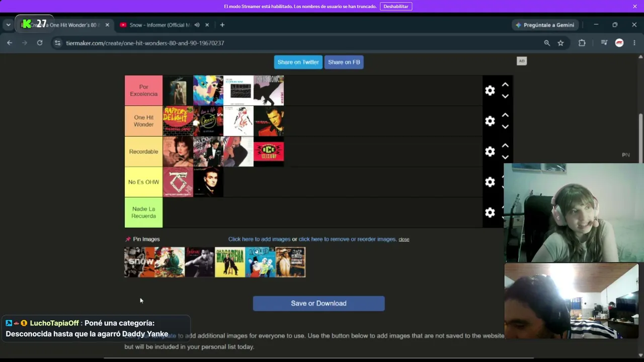Pick the second cover in No Es OHW row
The height and width of the screenshot is (362, 644).
coord(208,182)
